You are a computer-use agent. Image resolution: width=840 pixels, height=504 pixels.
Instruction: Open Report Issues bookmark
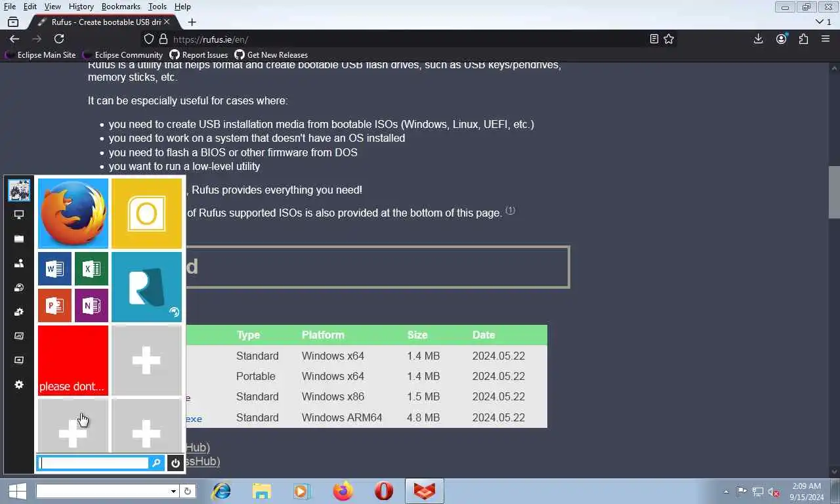point(199,55)
